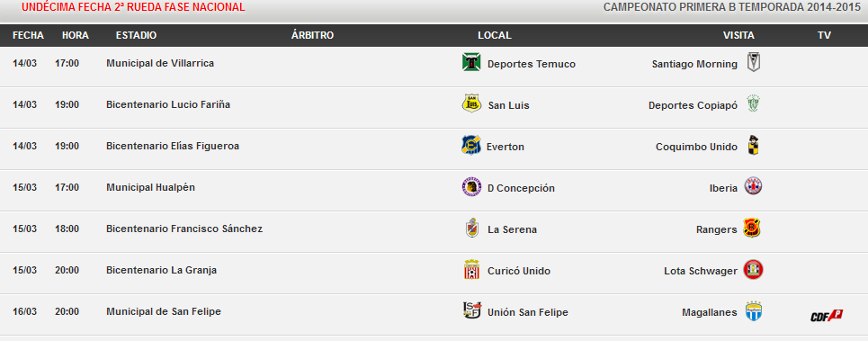Select the San Luis yellow shield logo
The image size is (868, 341).
tap(471, 103)
